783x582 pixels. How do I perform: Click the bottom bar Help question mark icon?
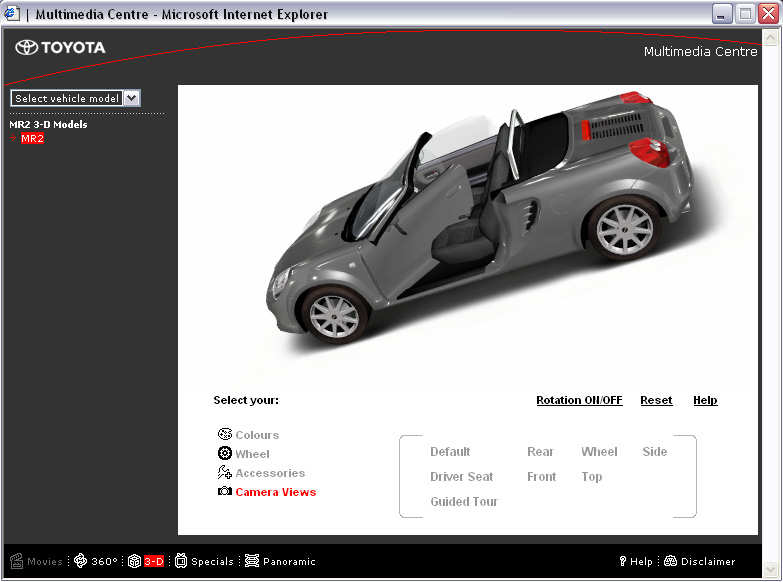pyautogui.click(x=622, y=561)
